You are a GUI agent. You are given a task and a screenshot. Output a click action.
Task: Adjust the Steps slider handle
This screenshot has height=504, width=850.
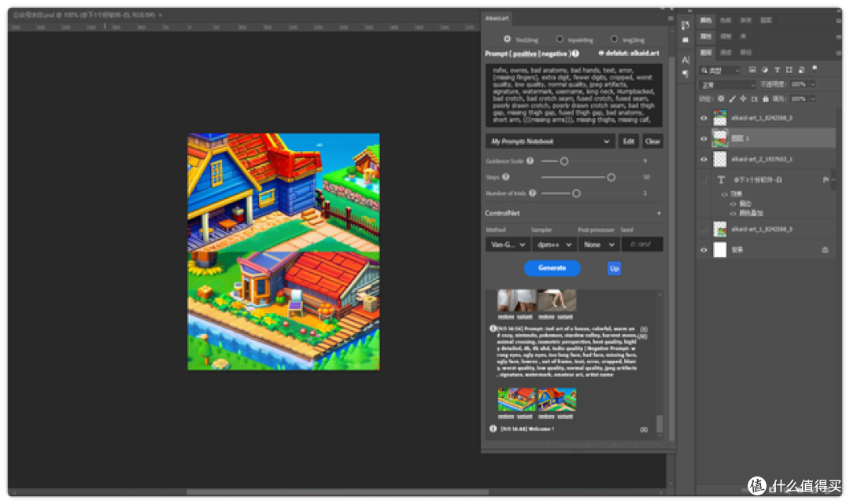click(611, 177)
